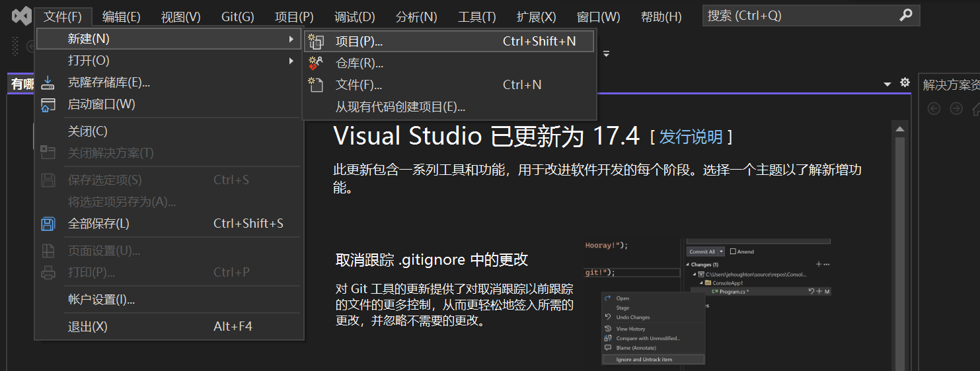Screen dimensions: 980x371
Task: Expand the 打开(O) submenu arrow
Action: click(291, 61)
